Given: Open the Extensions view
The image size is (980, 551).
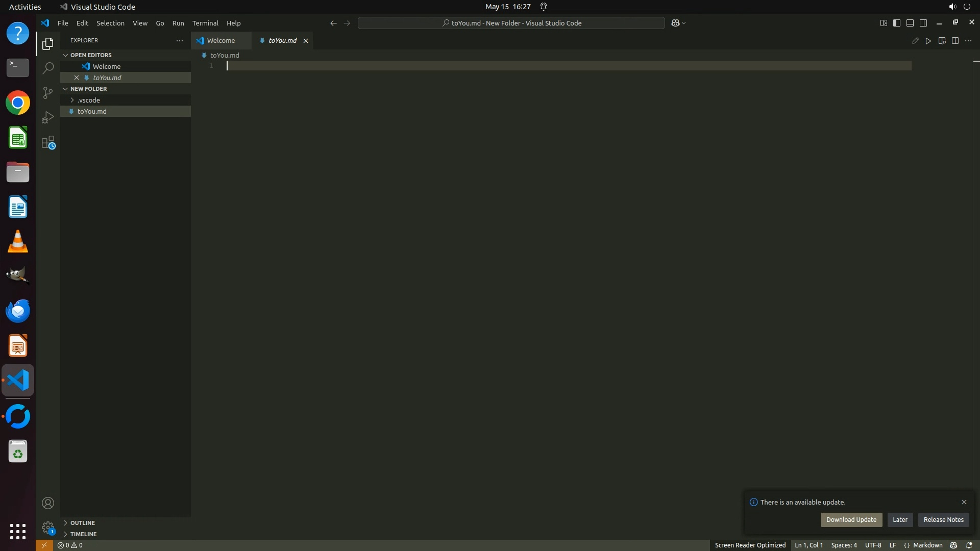Looking at the screenshot, I should point(47,142).
